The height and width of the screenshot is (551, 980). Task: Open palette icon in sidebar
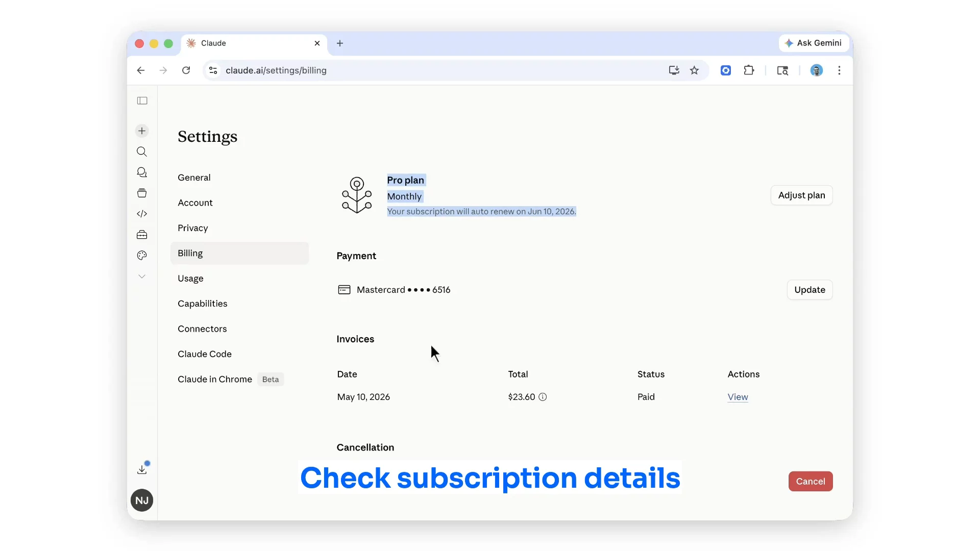(x=142, y=255)
